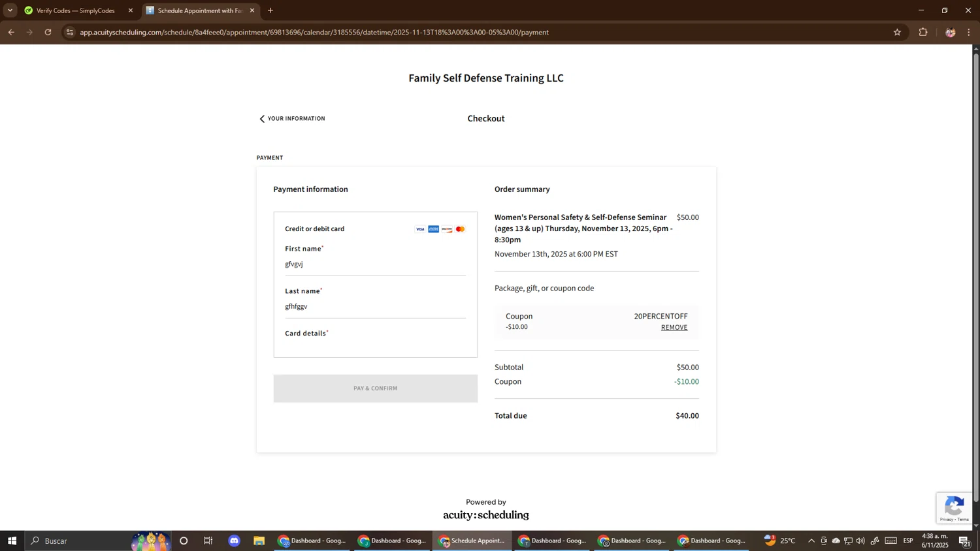Image resolution: width=980 pixels, height=551 pixels.
Task: Open touch keyboard tray icon
Action: click(x=891, y=541)
